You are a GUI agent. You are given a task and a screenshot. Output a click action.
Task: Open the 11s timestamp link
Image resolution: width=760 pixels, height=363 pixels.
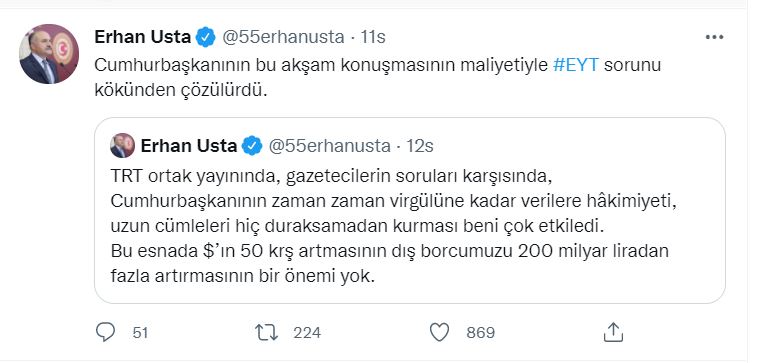click(373, 37)
